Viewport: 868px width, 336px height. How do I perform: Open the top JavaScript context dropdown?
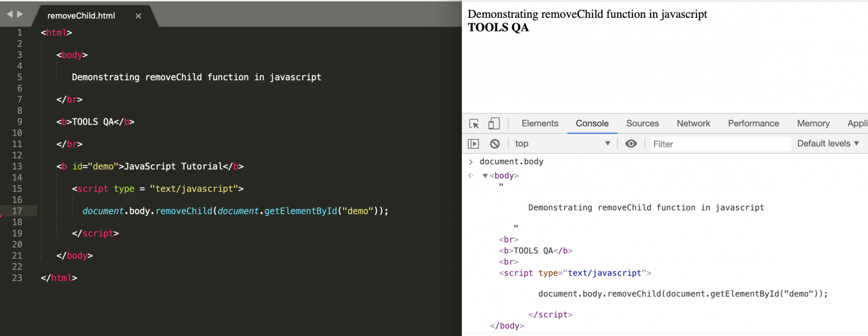pos(562,144)
